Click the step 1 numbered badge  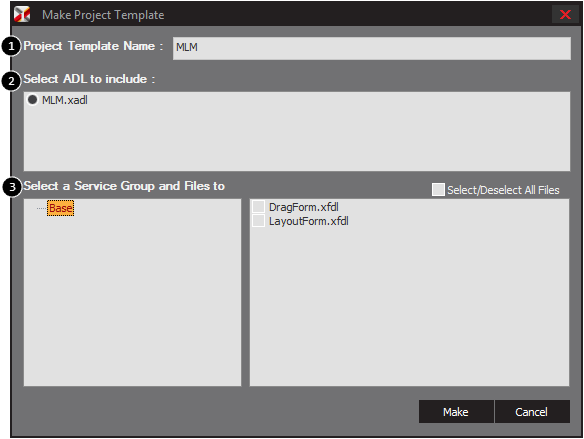pyautogui.click(x=11, y=46)
